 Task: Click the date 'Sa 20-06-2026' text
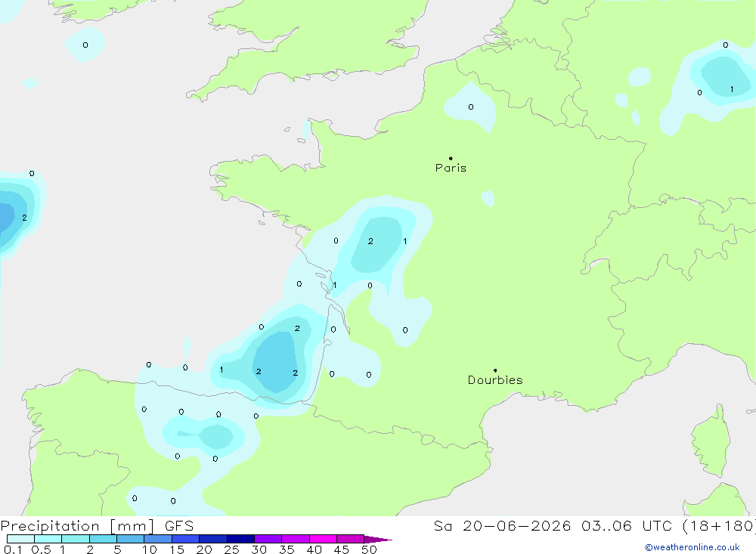(502, 526)
